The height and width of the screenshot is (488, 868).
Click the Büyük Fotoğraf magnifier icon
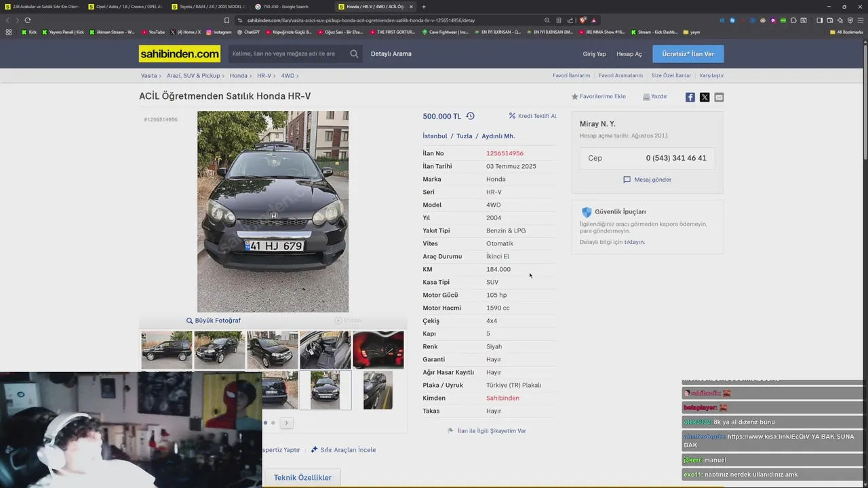pyautogui.click(x=189, y=321)
